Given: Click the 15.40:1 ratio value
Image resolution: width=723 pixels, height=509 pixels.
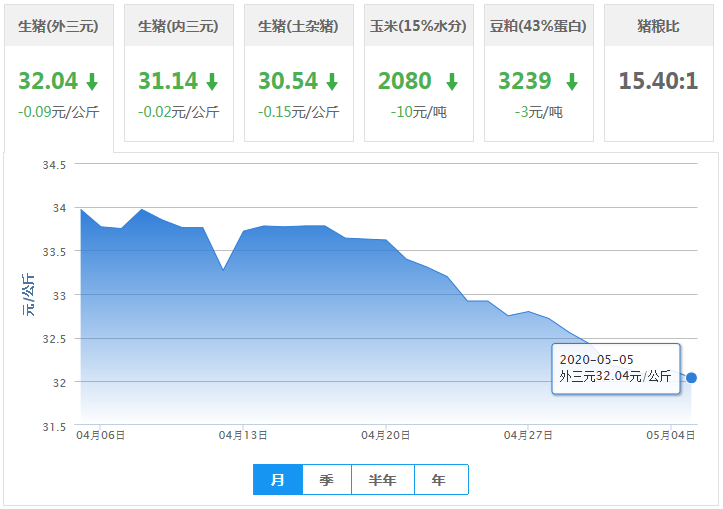Looking at the screenshot, I should click(658, 80).
